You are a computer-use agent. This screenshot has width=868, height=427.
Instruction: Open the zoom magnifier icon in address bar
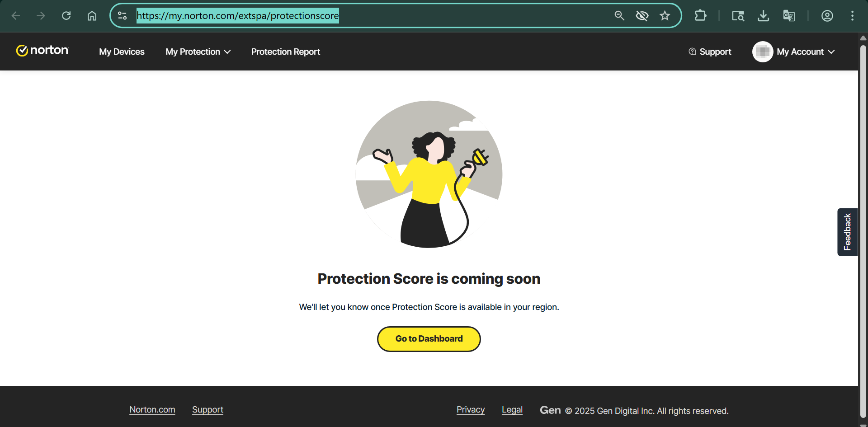click(x=619, y=16)
